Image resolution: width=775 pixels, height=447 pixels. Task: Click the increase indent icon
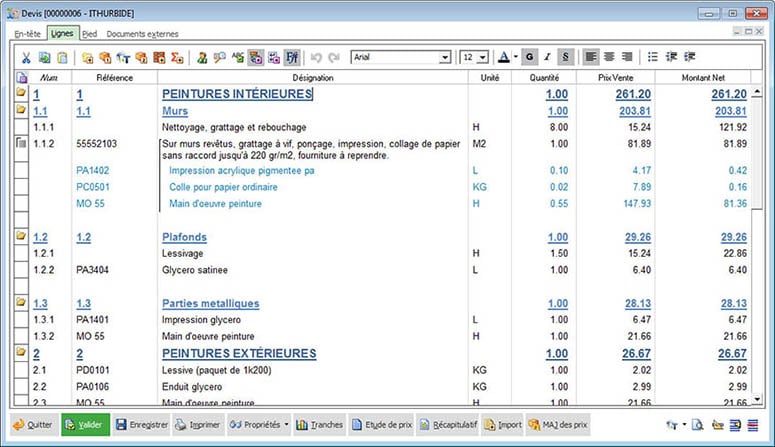coord(689,57)
